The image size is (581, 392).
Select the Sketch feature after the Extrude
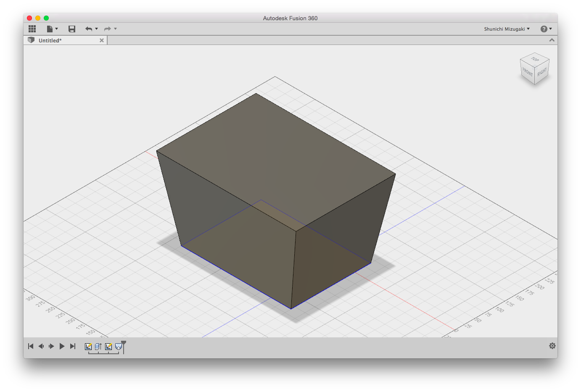[108, 347]
